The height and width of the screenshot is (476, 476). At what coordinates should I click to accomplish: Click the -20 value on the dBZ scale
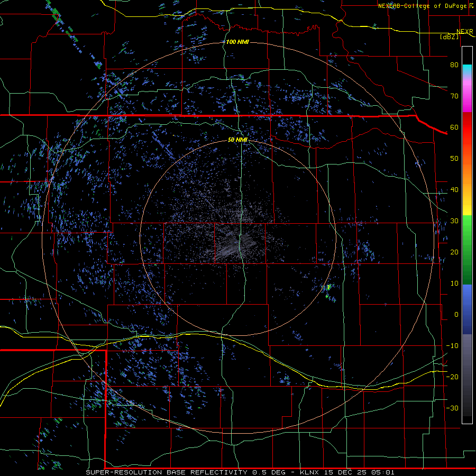(452, 377)
